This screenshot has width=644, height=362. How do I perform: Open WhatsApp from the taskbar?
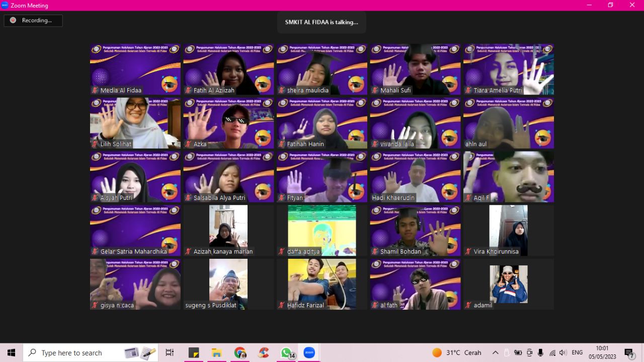[286, 352]
